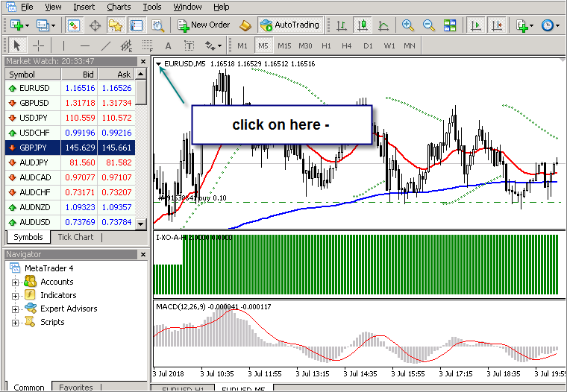Click the Zoom In magnifier icon
Image resolution: width=567 pixels, height=392 pixels.
click(x=408, y=25)
